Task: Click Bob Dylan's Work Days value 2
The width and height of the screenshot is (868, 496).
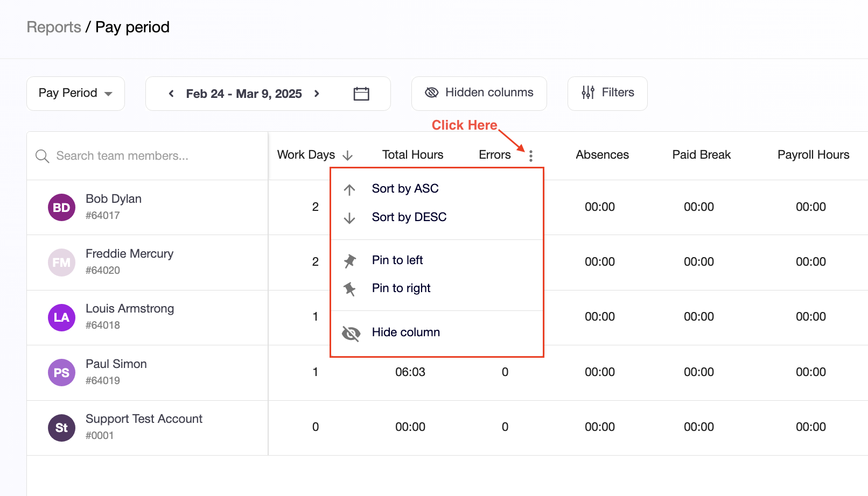Action: coord(316,207)
